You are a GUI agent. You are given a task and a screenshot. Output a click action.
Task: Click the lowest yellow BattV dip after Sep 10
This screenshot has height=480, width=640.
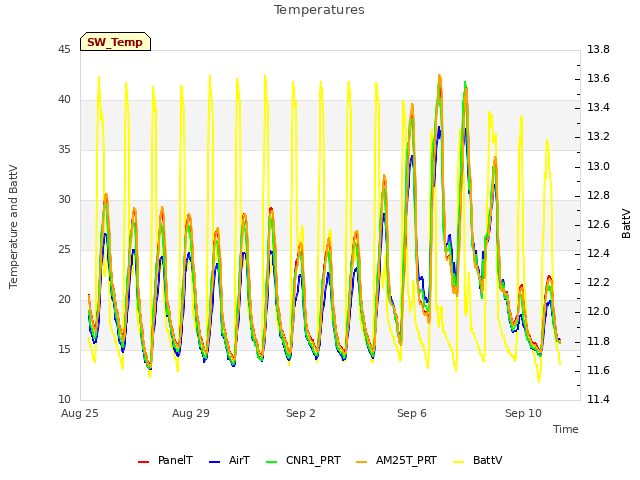[x=539, y=382]
